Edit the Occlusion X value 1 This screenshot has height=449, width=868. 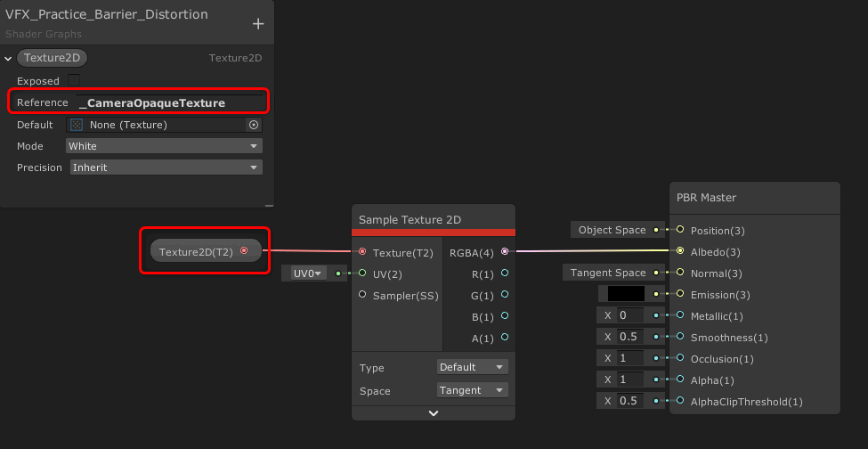[x=630, y=358]
